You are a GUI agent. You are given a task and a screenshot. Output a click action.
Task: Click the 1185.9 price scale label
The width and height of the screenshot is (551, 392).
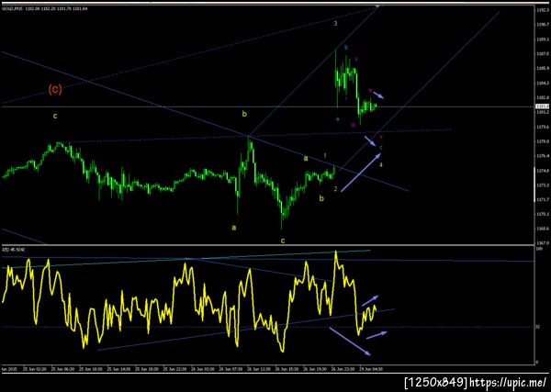[541, 69]
